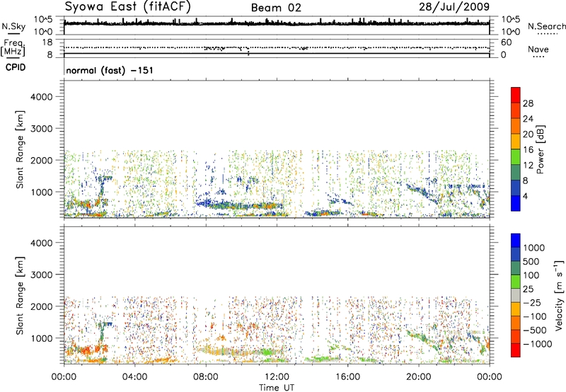The width and height of the screenshot is (566, 392).
Task: Click the '1000' value on the Velocity scale
Action: pos(534,248)
